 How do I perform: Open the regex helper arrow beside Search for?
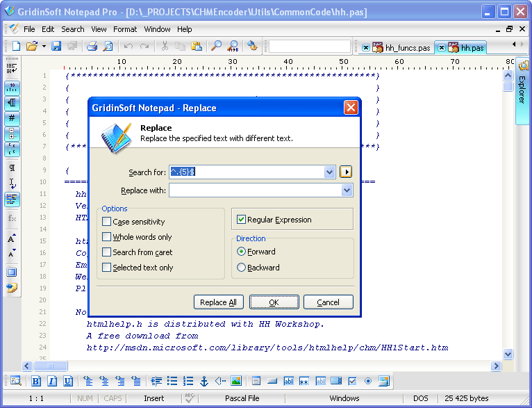click(346, 172)
